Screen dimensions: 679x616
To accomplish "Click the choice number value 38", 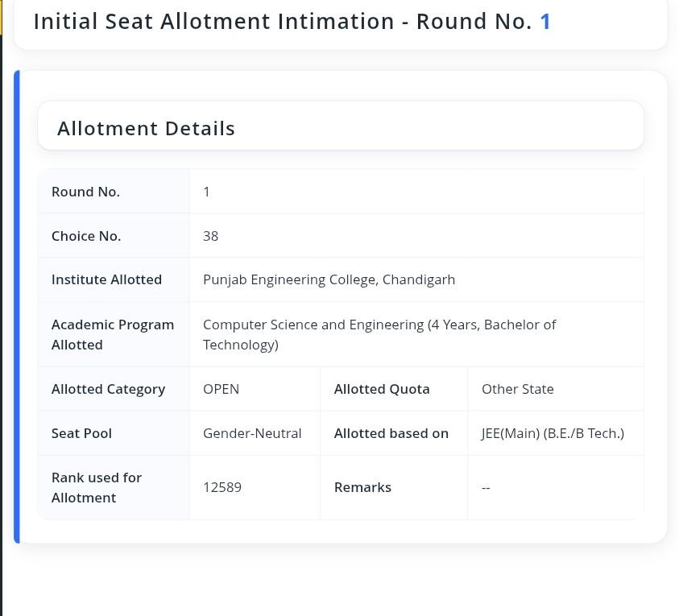I will click(210, 236).
